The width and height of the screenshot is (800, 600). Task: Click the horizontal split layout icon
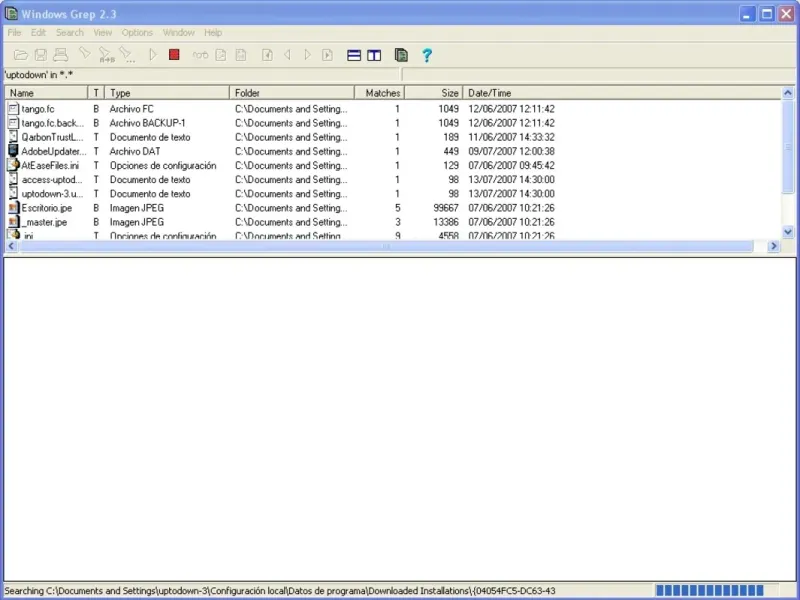(x=354, y=55)
